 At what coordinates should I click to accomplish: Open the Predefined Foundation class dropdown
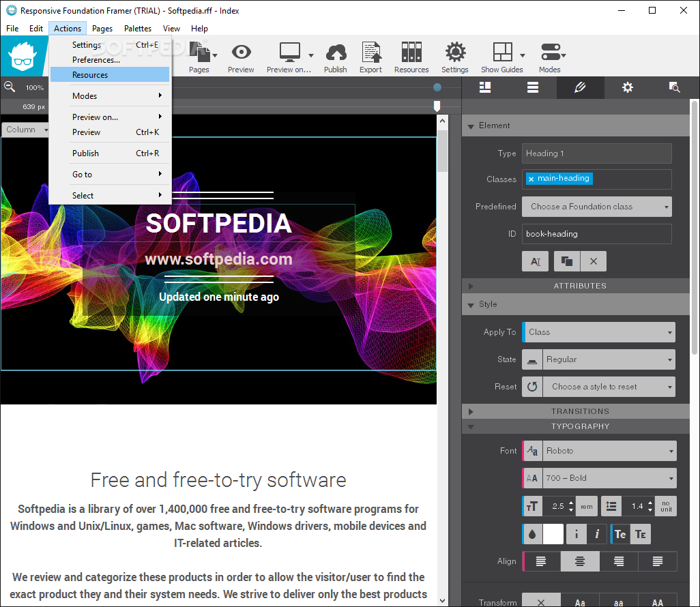597,207
